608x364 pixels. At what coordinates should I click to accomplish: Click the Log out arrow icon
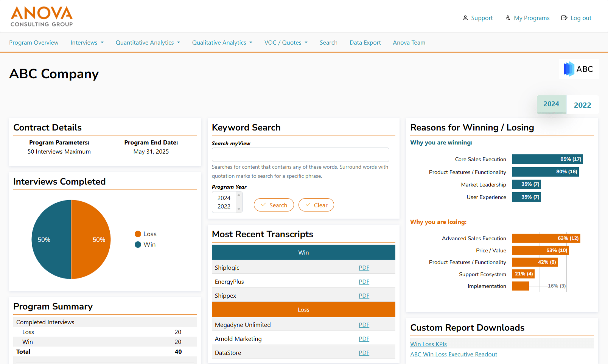coord(564,18)
